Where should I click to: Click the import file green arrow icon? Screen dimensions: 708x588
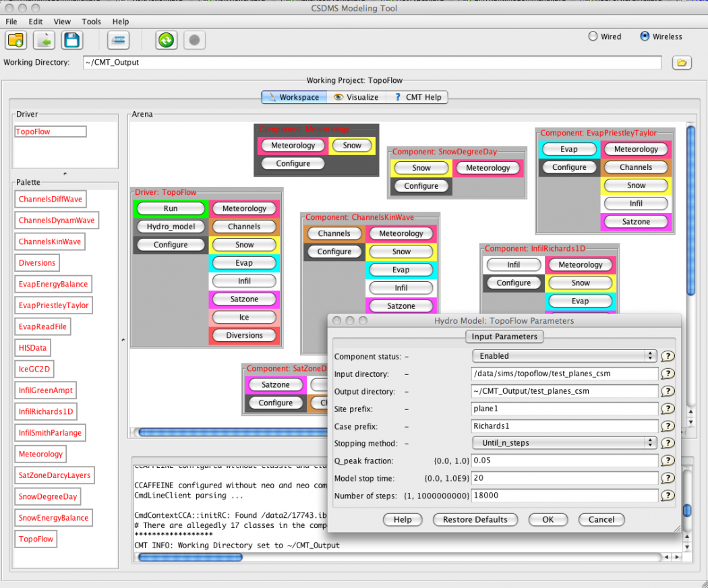click(44, 40)
